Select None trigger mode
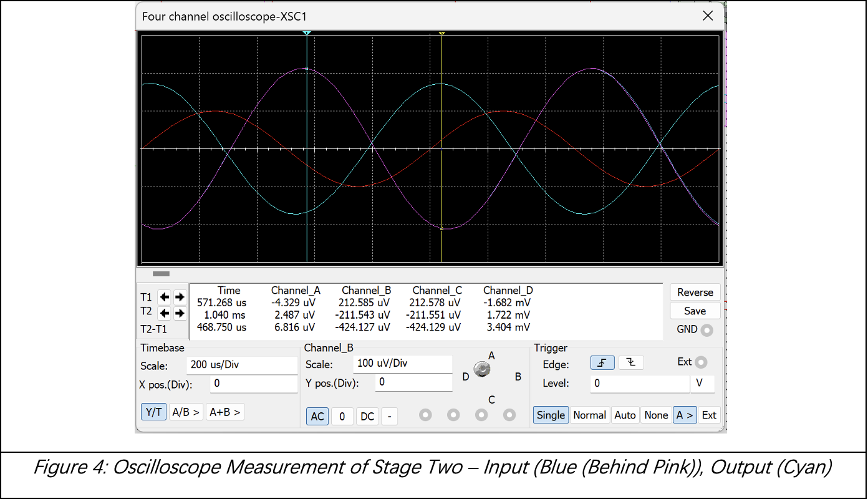The height and width of the screenshot is (499, 868). pyautogui.click(x=656, y=415)
